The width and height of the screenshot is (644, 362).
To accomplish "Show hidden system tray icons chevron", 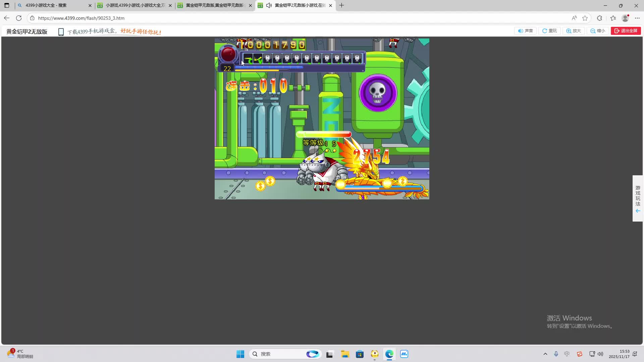I will [545, 354].
